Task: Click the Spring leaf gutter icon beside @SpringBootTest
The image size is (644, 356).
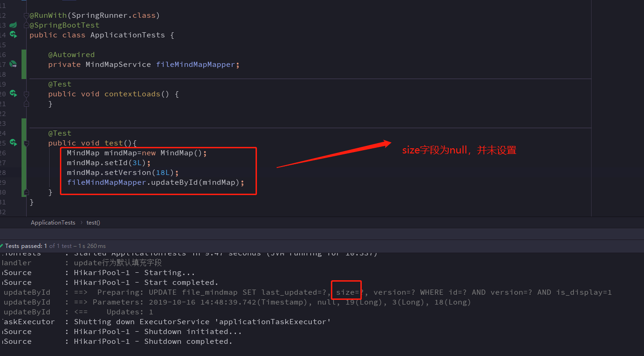Action: [13, 25]
